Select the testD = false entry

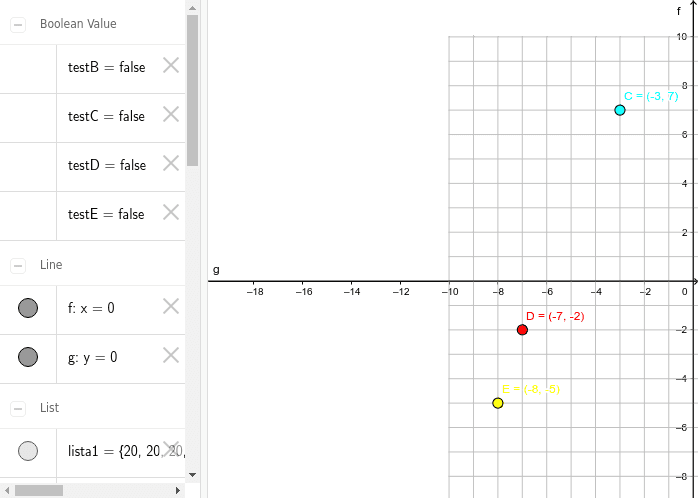click(107, 166)
